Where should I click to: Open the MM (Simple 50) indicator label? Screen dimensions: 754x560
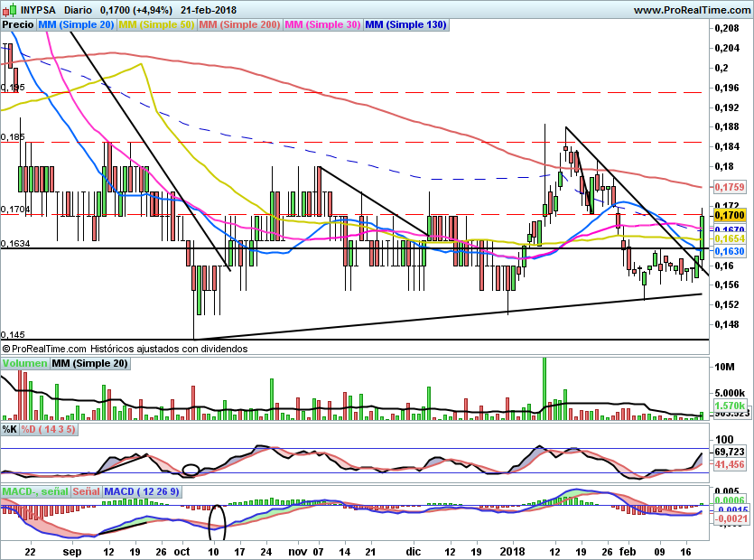point(156,25)
